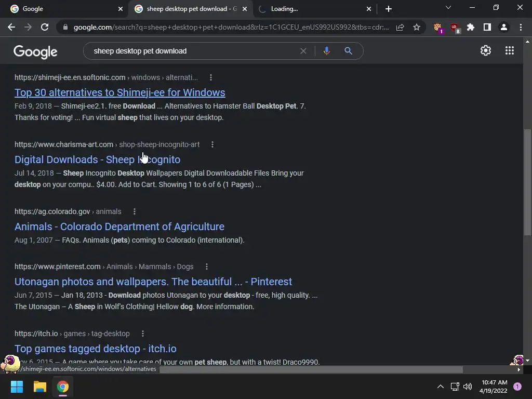
Task: Switch to the sheep desktop pet download tab
Action: coord(190,9)
